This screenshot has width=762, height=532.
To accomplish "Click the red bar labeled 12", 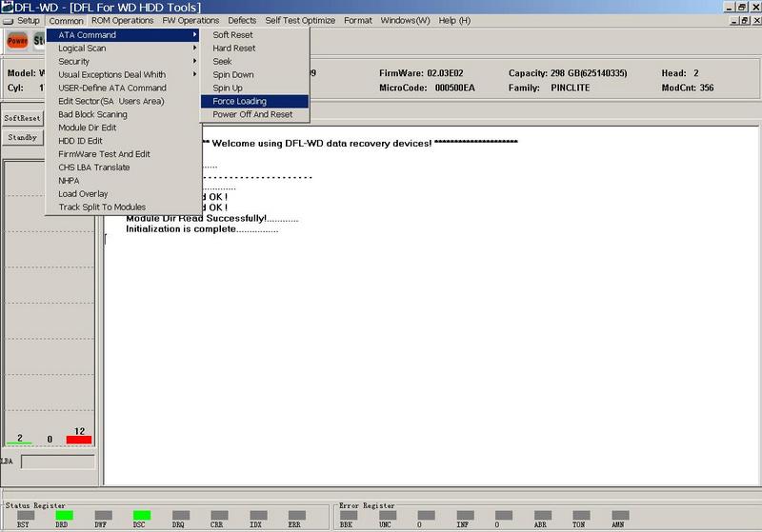I will pos(79,440).
